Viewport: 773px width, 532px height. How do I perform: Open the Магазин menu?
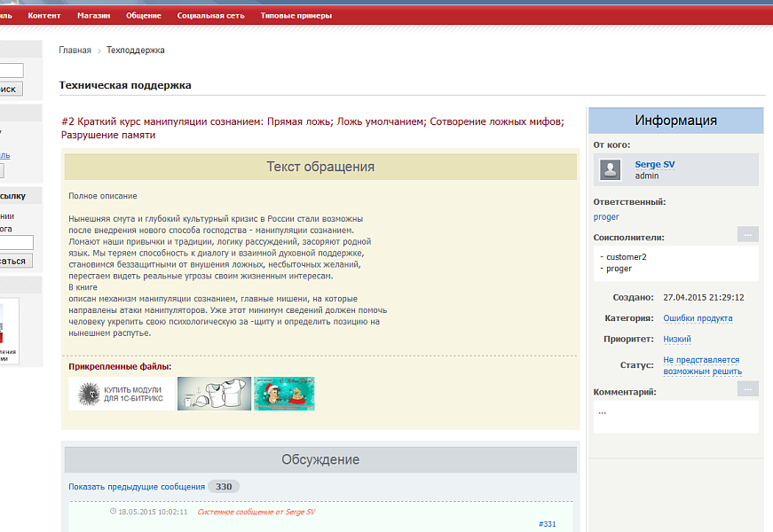pyautogui.click(x=94, y=16)
